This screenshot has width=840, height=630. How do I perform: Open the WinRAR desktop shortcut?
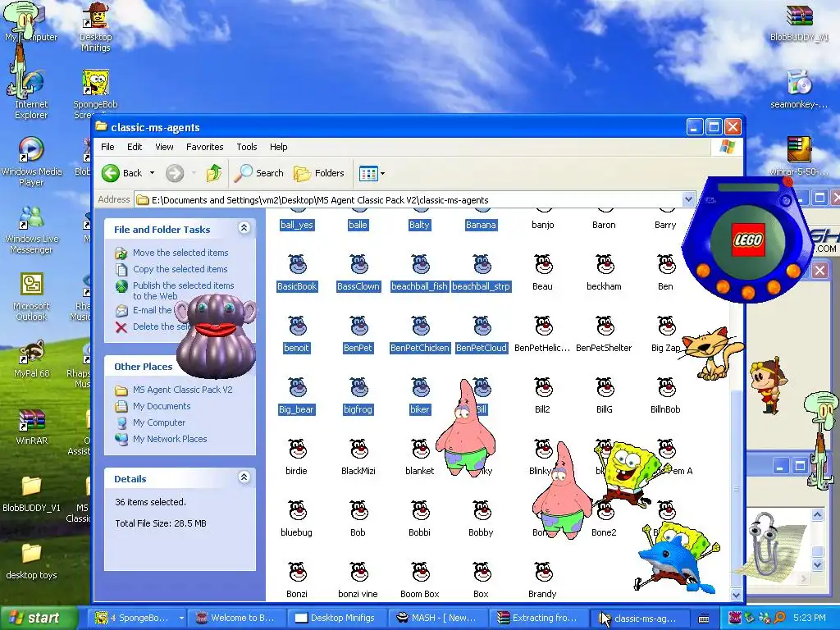[31, 426]
